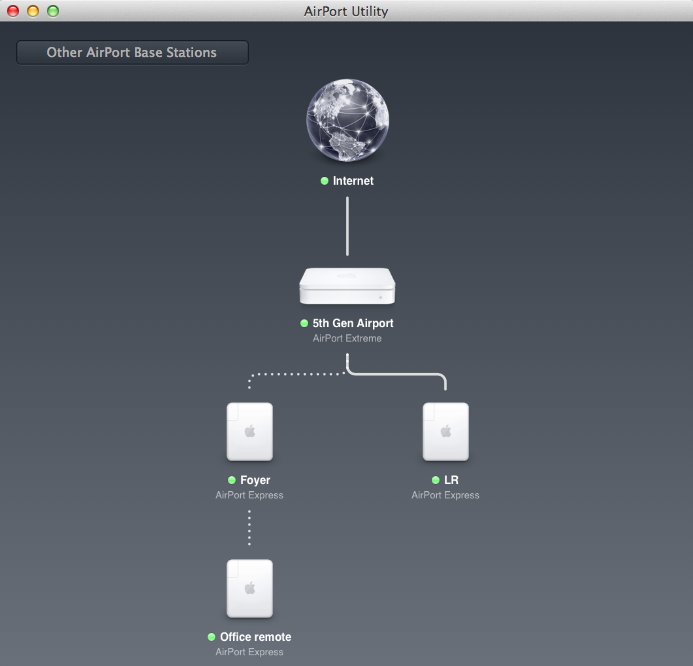The height and width of the screenshot is (666, 693).
Task: Close the AirPort Utility window
Action: click(13, 11)
